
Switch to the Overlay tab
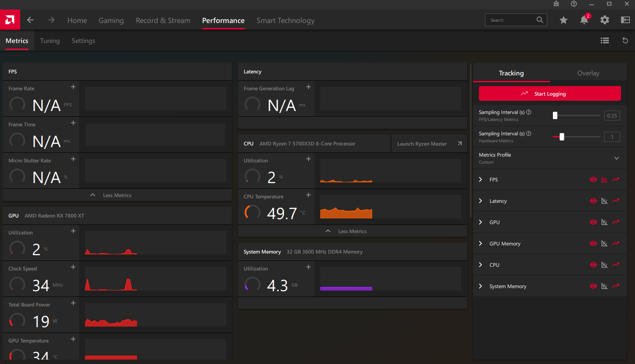pos(588,73)
